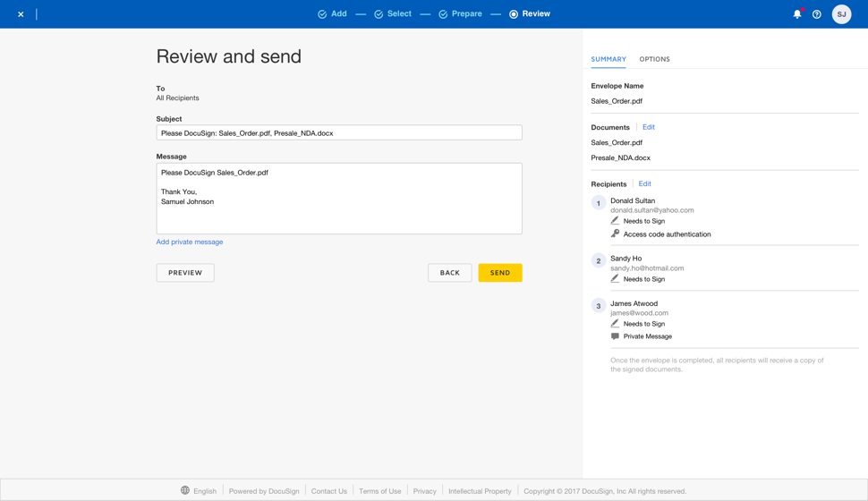Viewport: 868px width, 501px height.
Task: Click Access code authentication text
Action: (x=667, y=234)
